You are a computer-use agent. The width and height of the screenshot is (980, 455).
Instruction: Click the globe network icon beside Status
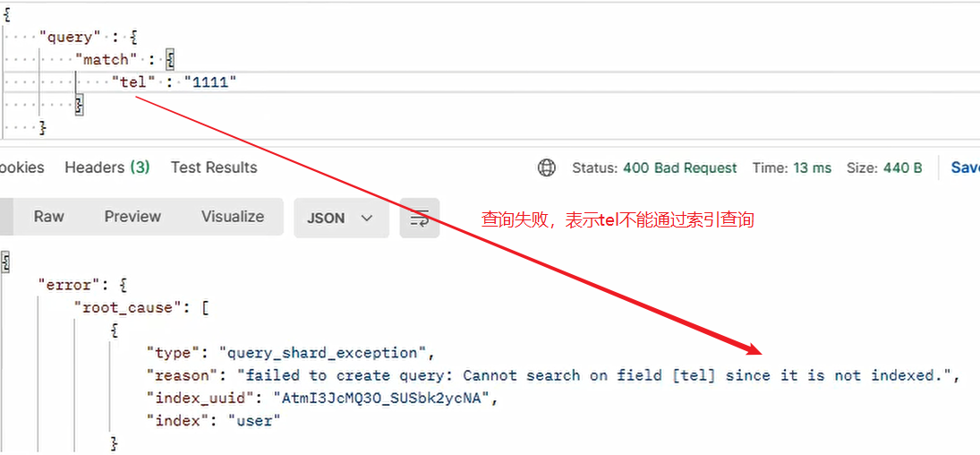(x=546, y=167)
